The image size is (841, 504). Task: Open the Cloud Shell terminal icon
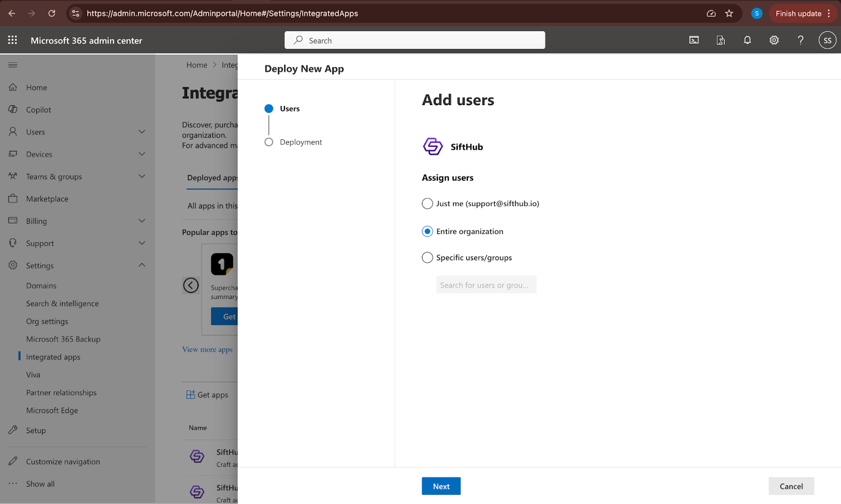click(x=694, y=40)
